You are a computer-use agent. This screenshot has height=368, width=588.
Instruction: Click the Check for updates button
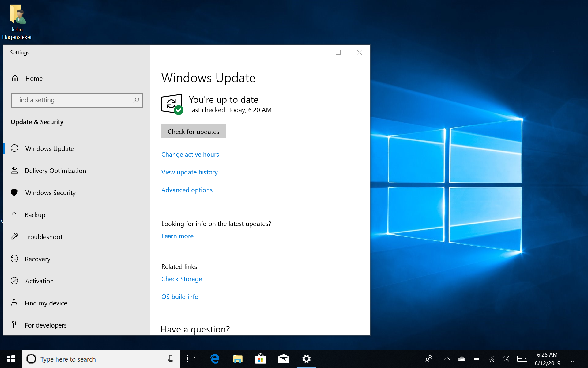point(194,131)
